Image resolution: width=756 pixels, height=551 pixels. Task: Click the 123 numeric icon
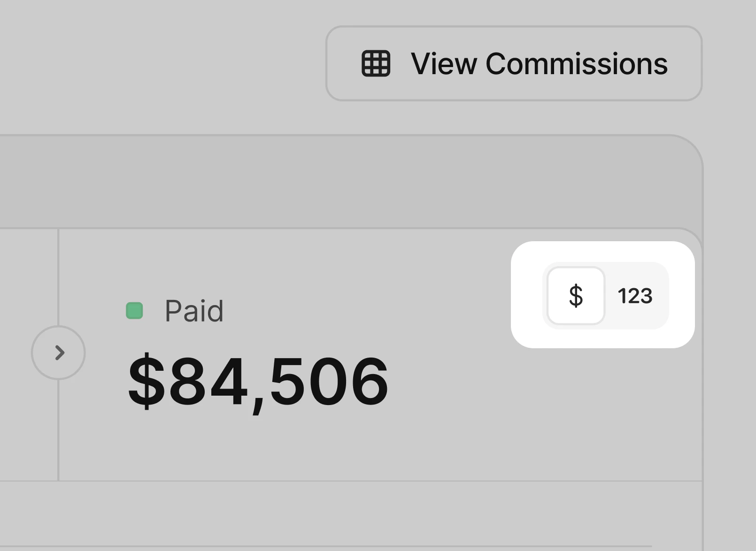click(635, 296)
